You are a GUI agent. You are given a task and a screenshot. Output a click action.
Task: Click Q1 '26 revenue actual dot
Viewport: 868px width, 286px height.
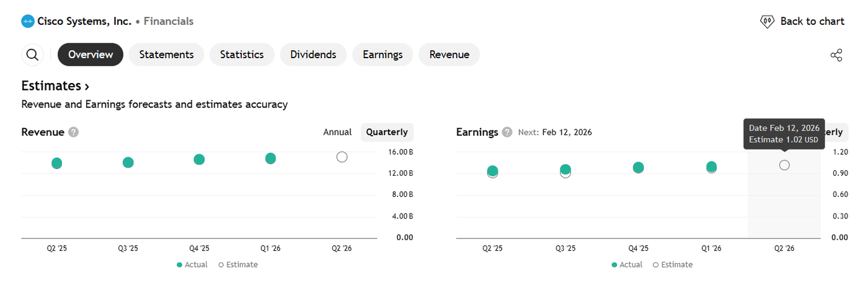tap(270, 158)
